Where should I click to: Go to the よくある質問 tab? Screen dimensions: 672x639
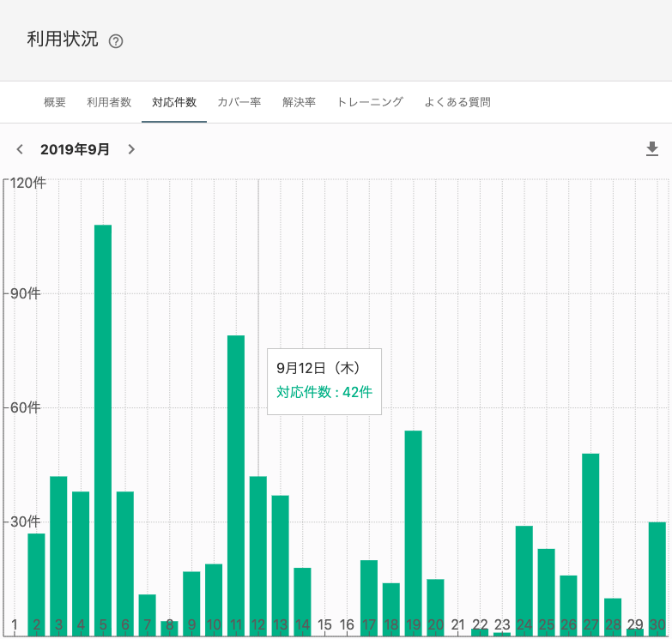click(x=457, y=102)
